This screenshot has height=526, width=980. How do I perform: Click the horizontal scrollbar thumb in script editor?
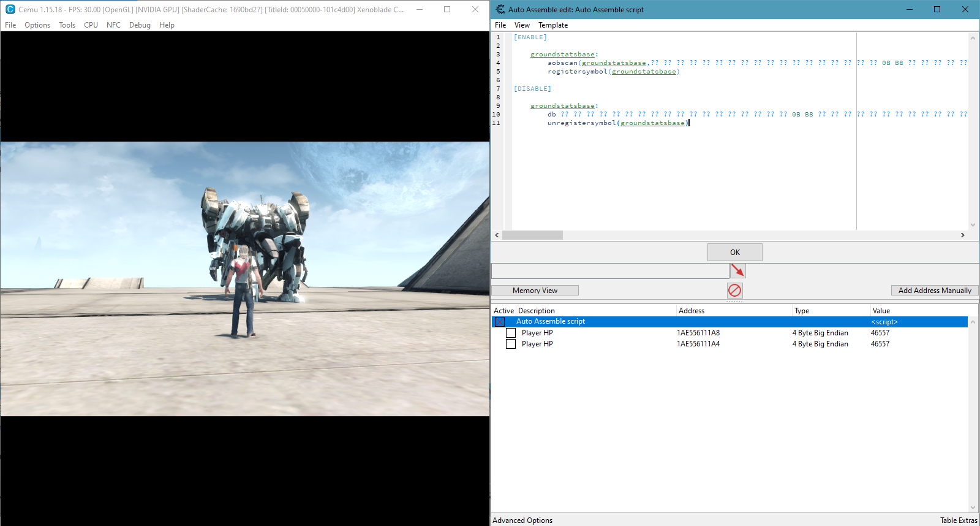click(x=532, y=235)
